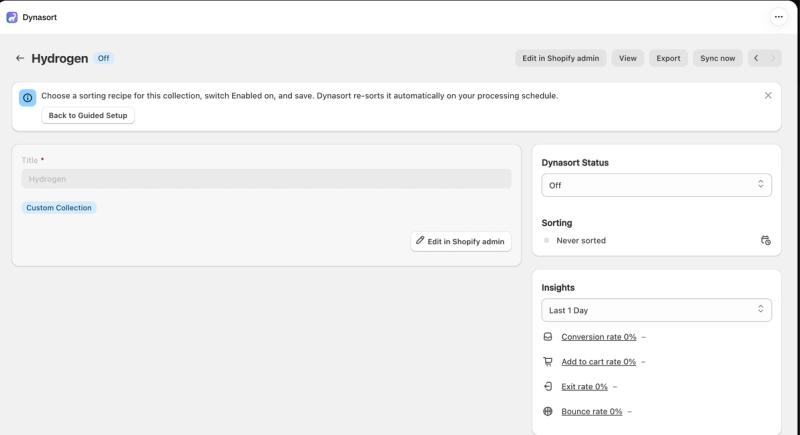The width and height of the screenshot is (800, 435).
Task: Click the Dynasort app logo icon
Action: (12, 17)
